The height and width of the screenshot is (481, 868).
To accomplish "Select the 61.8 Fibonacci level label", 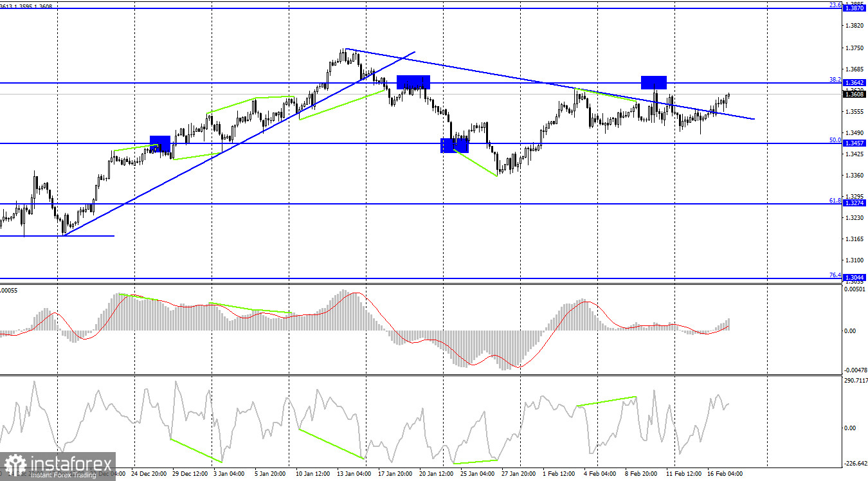I will tap(835, 201).
